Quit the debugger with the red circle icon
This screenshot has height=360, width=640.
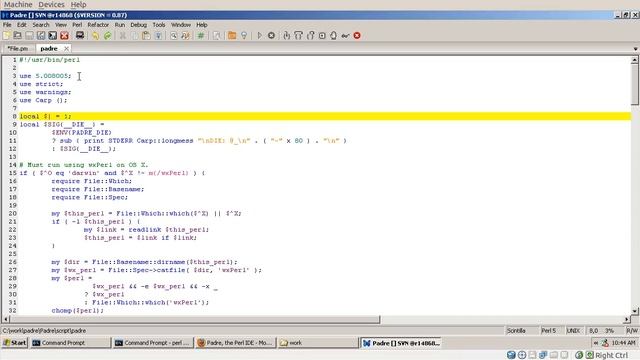click(x=357, y=36)
